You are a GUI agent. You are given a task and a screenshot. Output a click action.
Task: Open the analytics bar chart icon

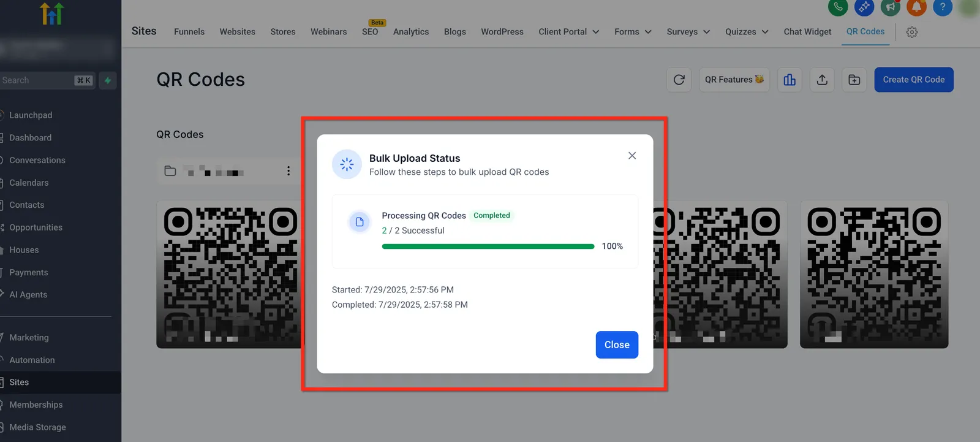click(x=790, y=80)
